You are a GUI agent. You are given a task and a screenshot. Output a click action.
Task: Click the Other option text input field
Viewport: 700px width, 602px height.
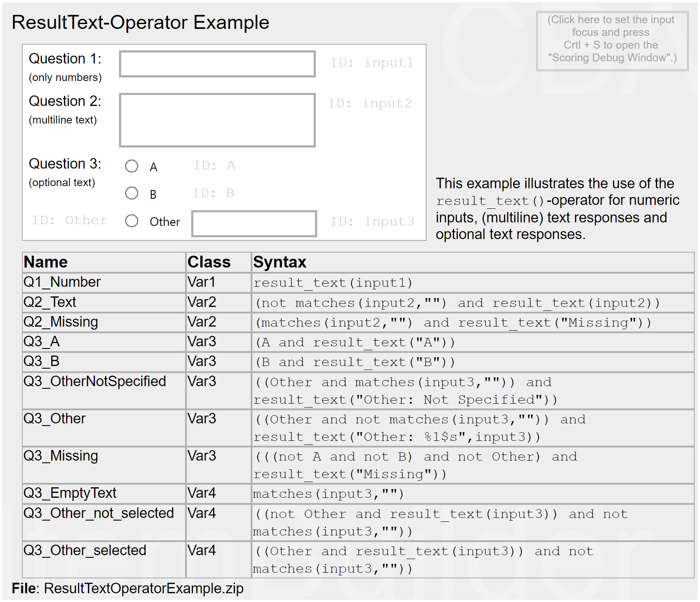click(254, 223)
